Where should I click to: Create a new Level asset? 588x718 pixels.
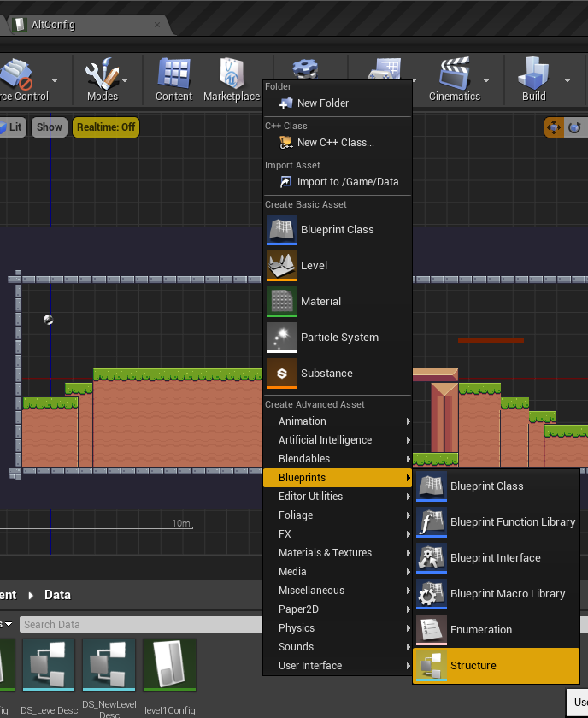(338, 266)
